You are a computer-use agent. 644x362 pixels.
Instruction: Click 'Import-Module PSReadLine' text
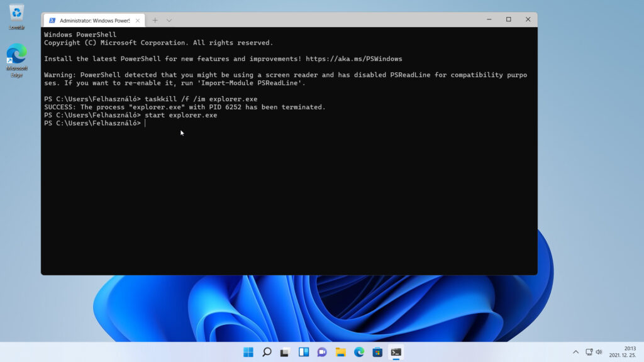point(252,83)
